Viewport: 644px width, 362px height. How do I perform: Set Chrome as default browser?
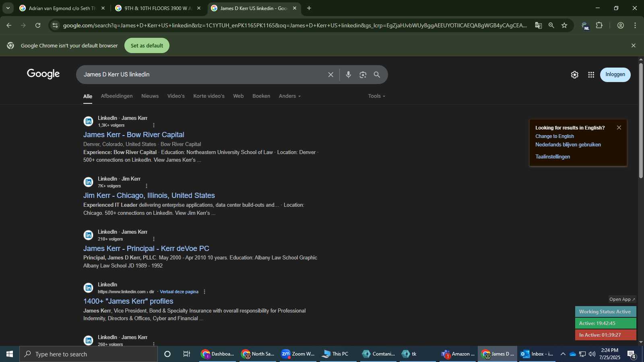(x=147, y=45)
